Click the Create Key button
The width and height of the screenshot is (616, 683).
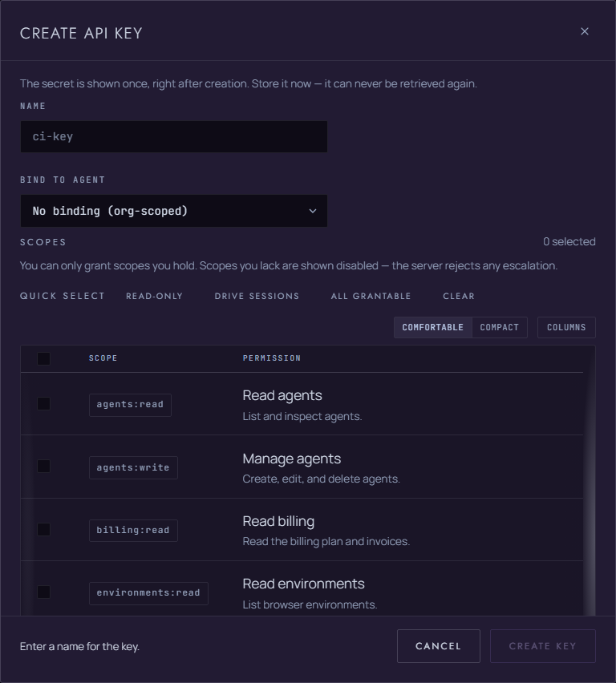pyautogui.click(x=542, y=646)
